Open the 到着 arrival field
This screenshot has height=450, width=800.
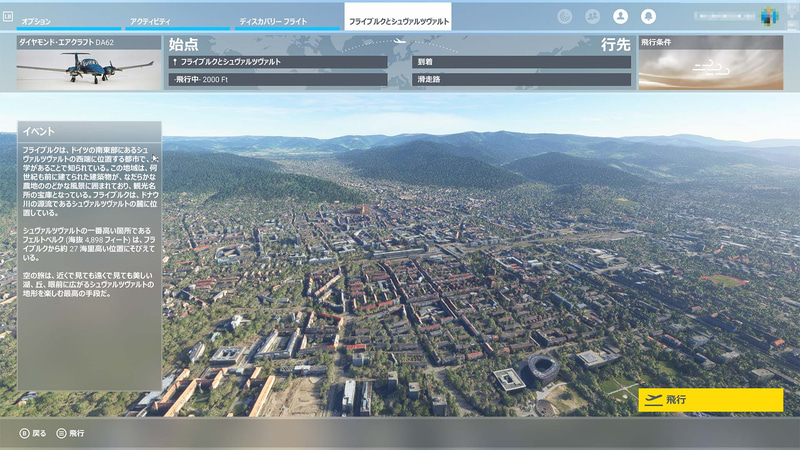(x=521, y=62)
